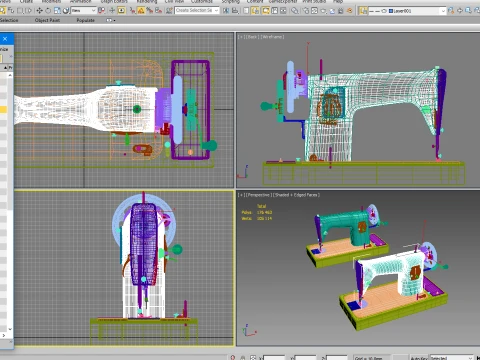The height and width of the screenshot is (360, 480).
Task: Open the Customize menu
Action: point(202,2)
